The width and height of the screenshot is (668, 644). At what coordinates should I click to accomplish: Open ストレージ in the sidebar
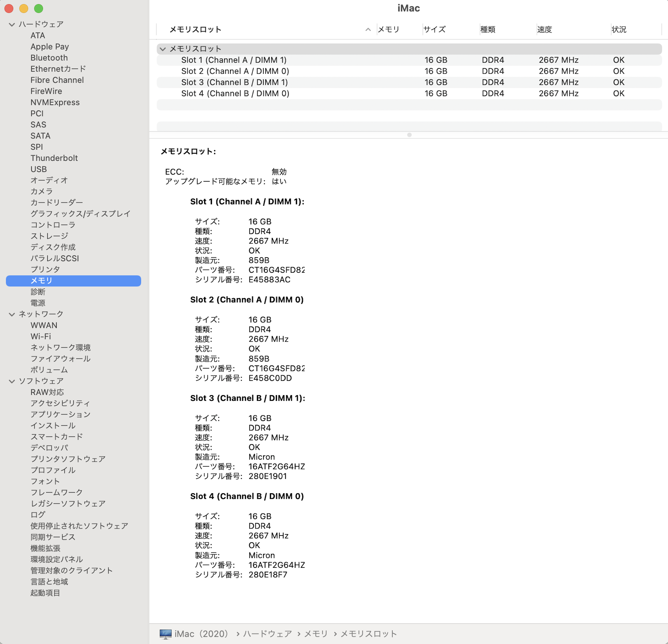[x=49, y=236]
